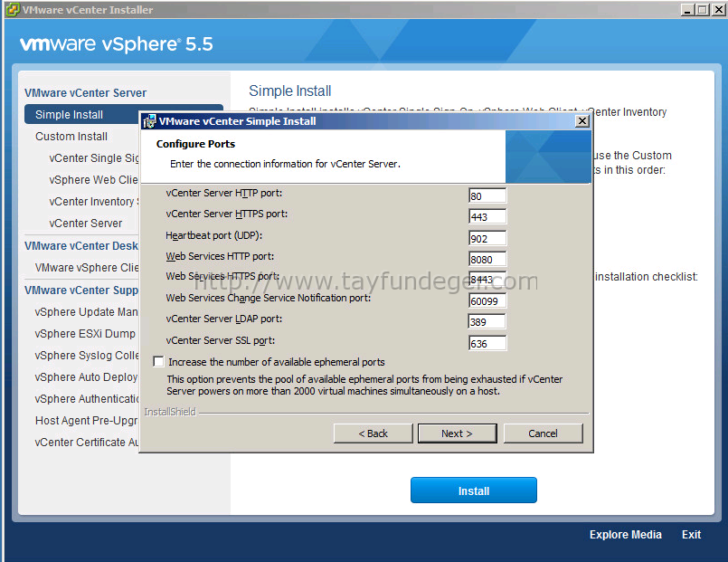Click the blue Install button
Screen dimensions: 728x562
pyautogui.click(x=474, y=491)
